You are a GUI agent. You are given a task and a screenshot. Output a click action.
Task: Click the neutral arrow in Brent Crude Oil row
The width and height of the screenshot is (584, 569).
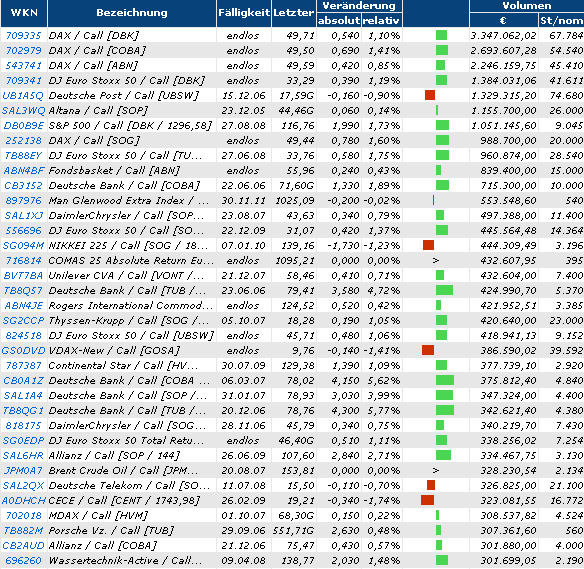[436, 471]
